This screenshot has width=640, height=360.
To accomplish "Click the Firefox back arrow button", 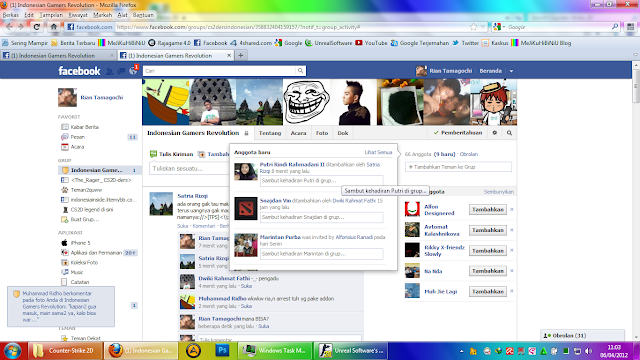I will (x=10, y=27).
